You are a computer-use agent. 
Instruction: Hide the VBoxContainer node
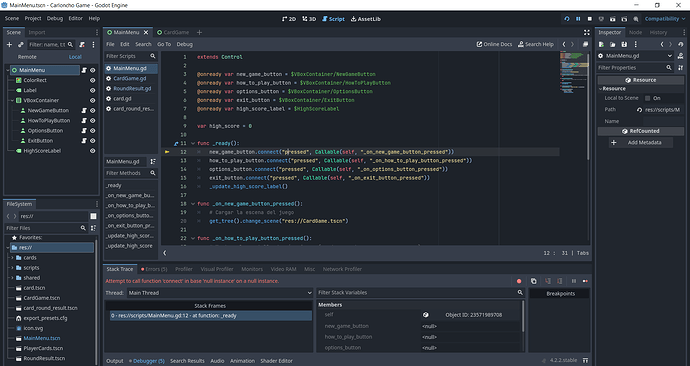tap(92, 101)
